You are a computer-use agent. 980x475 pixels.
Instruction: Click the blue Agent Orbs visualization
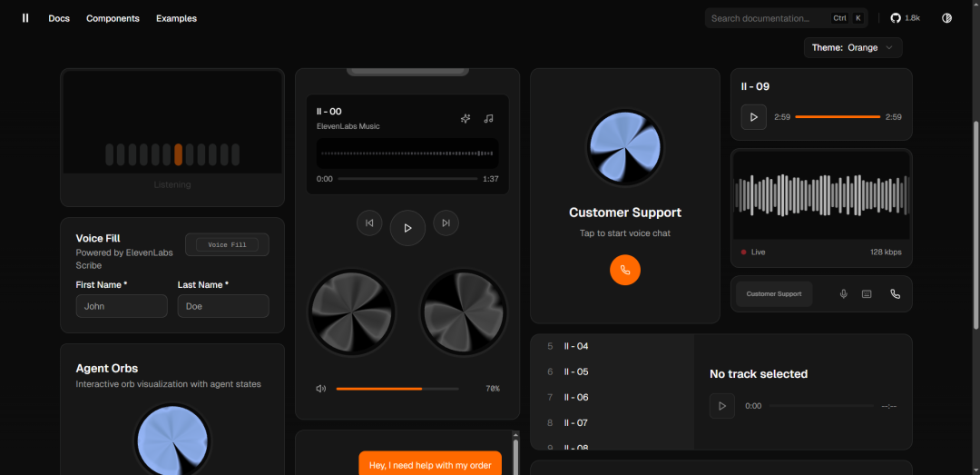point(172,439)
